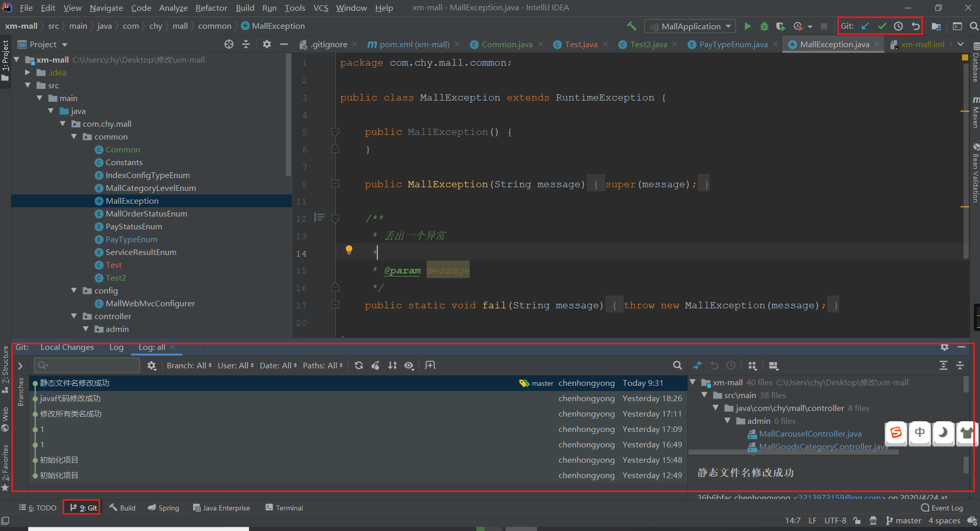Click expand all icon in commit details panel
980x531 pixels.
[944, 366]
